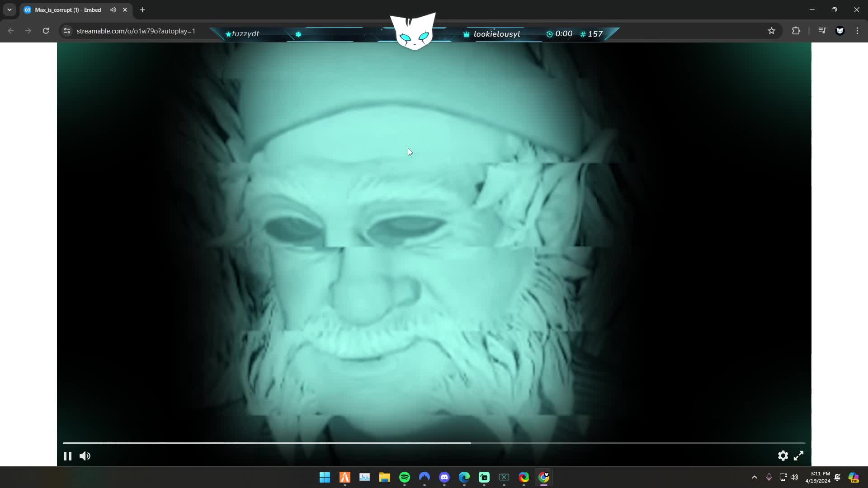Image resolution: width=868 pixels, height=488 pixels.
Task: Open File Explorer from the taskbar
Action: click(x=385, y=477)
